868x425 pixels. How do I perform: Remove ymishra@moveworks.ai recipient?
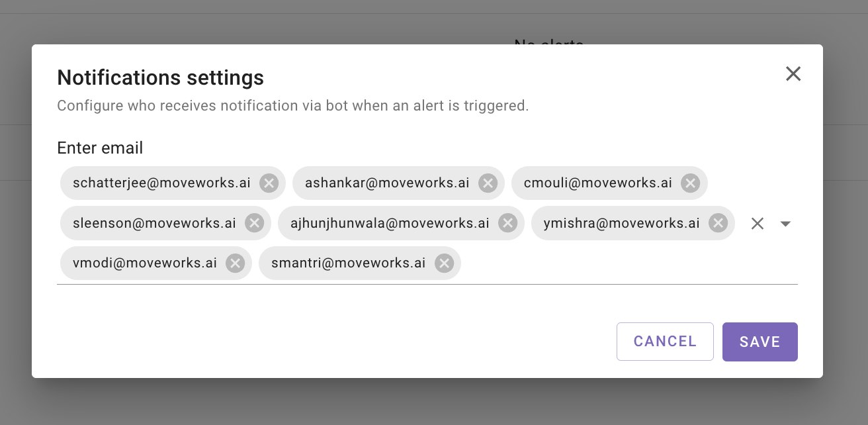718,223
